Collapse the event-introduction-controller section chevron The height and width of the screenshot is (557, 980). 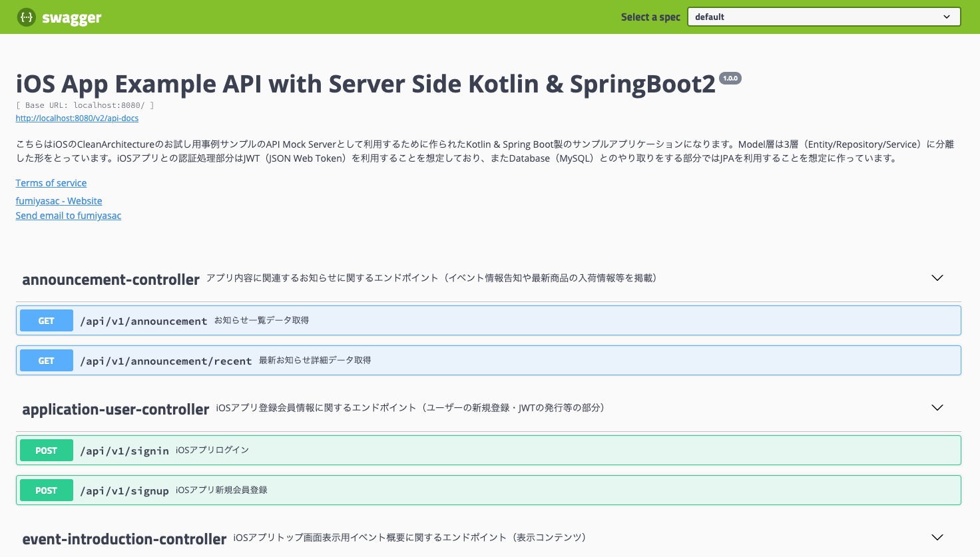coord(937,538)
